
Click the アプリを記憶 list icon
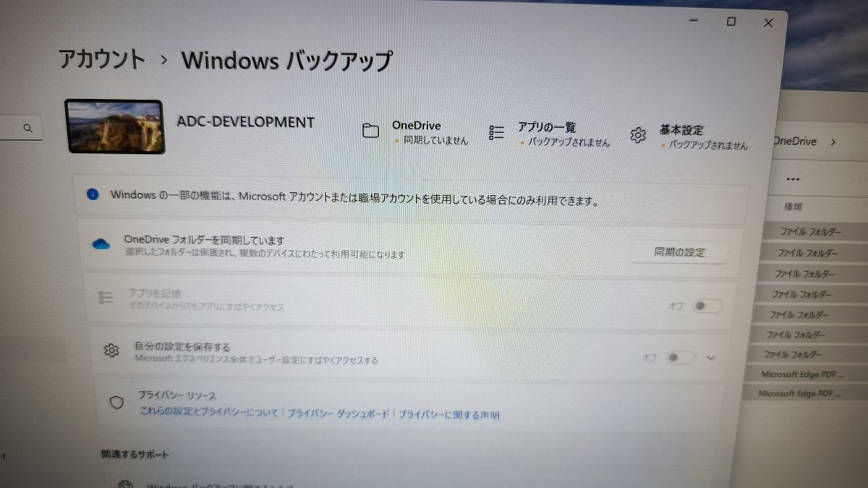click(106, 298)
